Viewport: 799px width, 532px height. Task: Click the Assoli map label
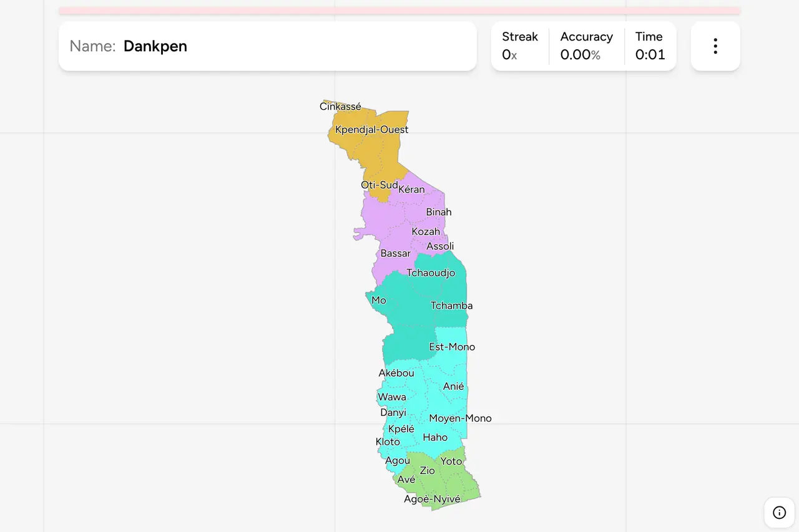coord(440,246)
